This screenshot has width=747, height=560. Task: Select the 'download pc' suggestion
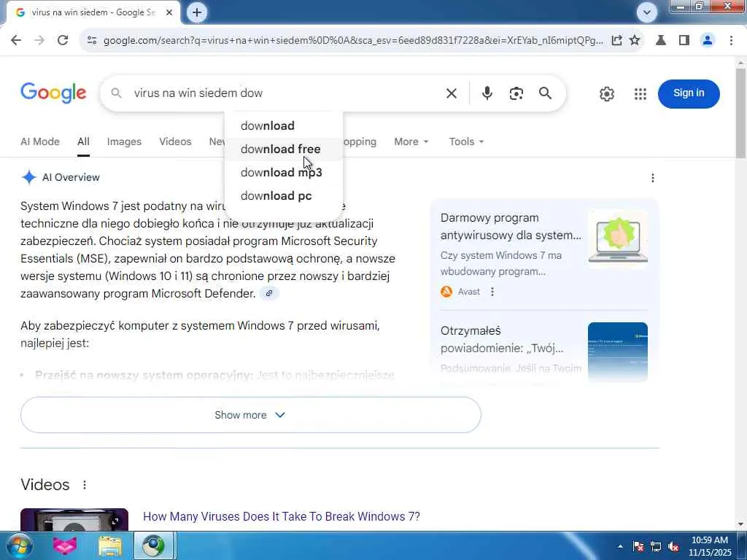(x=284, y=195)
